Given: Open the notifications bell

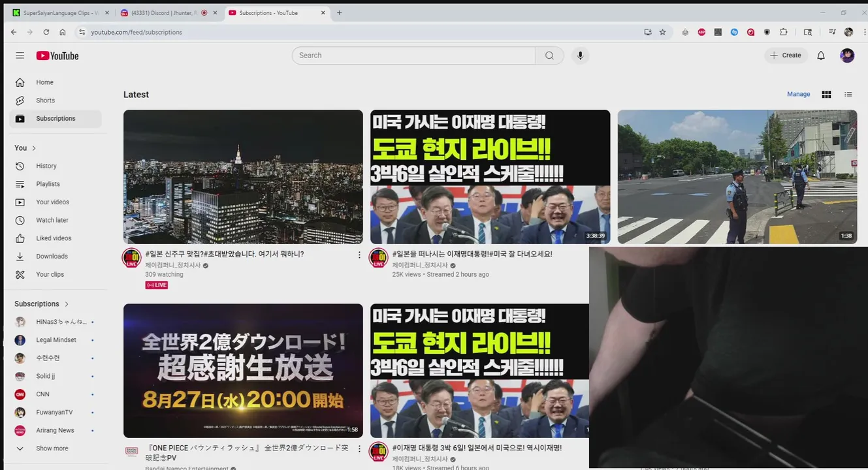Looking at the screenshot, I should tap(821, 55).
